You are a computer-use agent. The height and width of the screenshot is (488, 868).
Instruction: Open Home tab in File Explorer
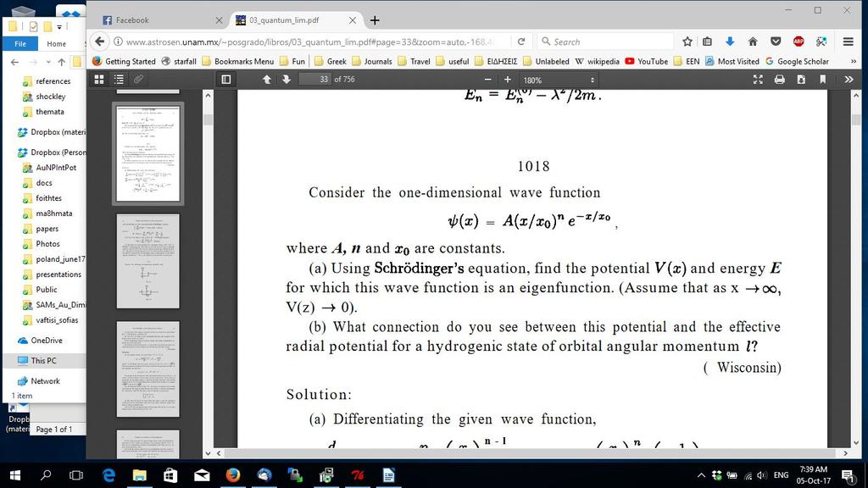pos(57,44)
